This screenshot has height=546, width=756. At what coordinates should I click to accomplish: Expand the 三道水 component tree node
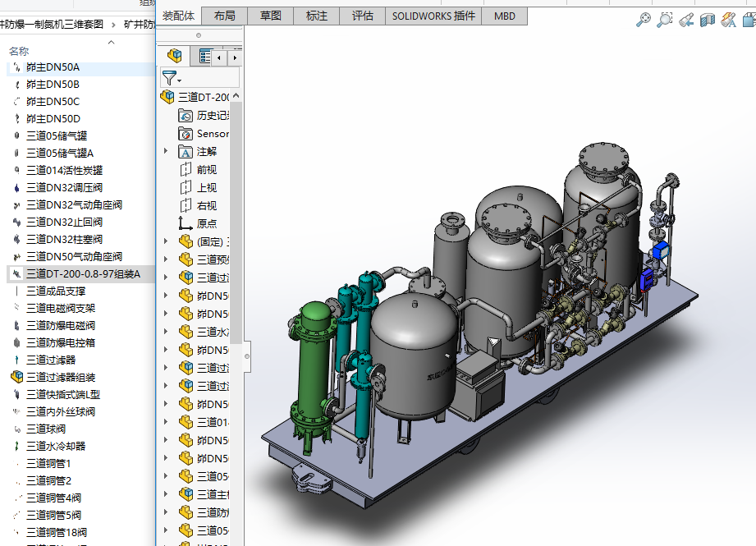pyautogui.click(x=166, y=332)
